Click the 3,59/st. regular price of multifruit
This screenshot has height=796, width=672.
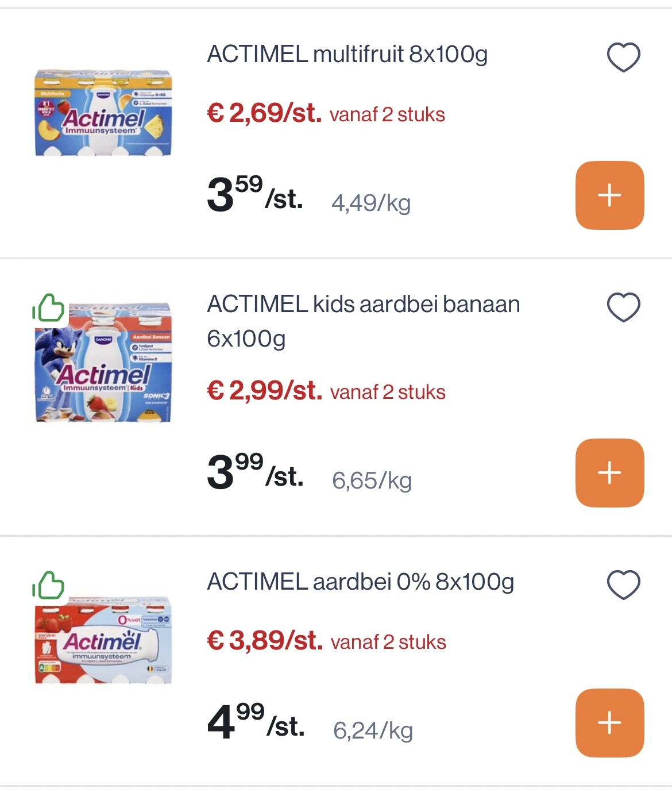[x=254, y=195]
